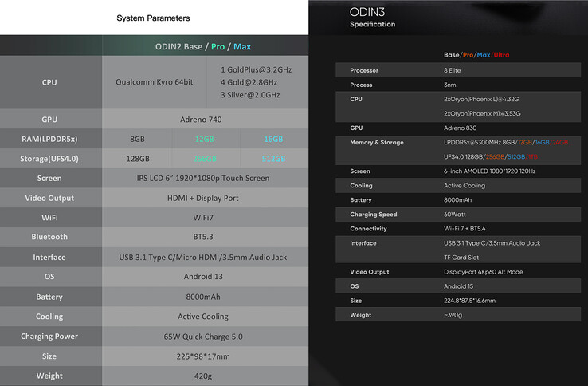The width and height of the screenshot is (588, 386).
Task: Select the Pro label in ODIN2 header
Action: 218,46
